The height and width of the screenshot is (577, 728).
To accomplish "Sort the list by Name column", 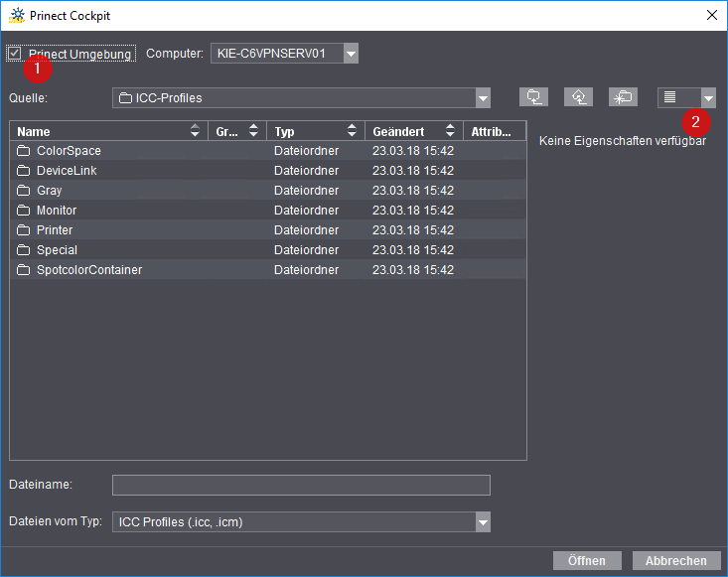I will [99, 131].
